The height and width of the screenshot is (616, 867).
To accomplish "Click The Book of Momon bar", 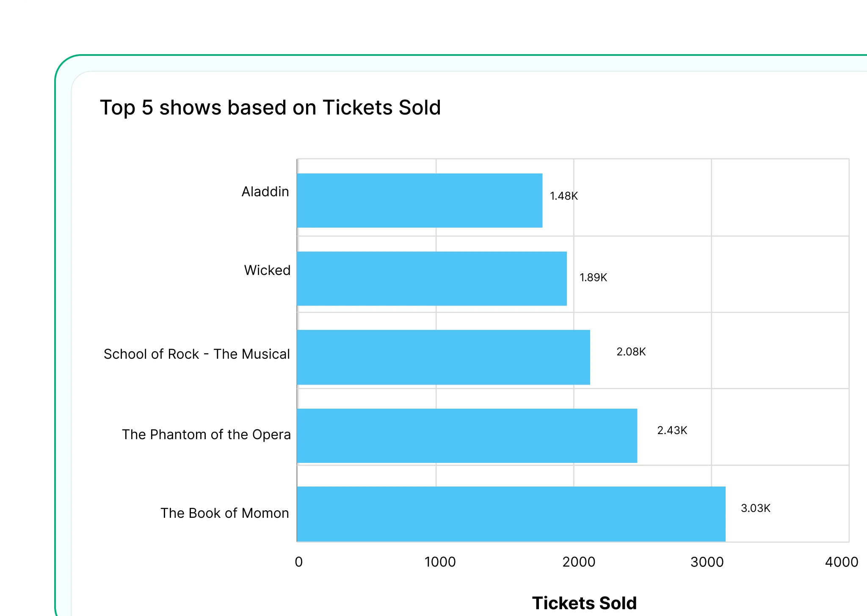I will (x=511, y=514).
